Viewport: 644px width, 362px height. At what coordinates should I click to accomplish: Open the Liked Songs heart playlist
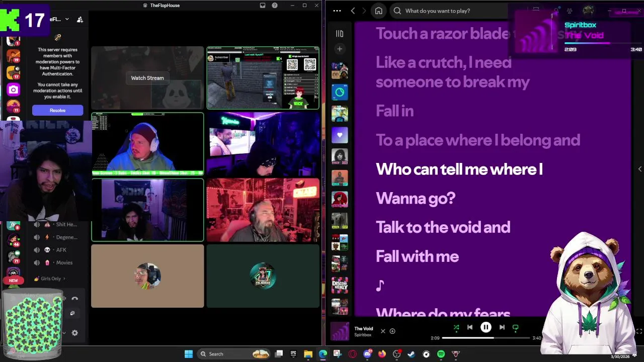[x=340, y=135]
